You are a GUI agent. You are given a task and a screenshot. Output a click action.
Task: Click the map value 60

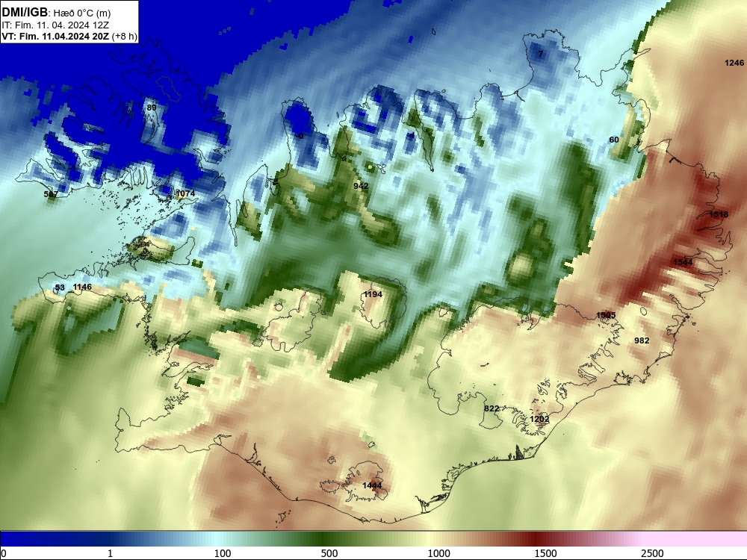pyautogui.click(x=614, y=140)
